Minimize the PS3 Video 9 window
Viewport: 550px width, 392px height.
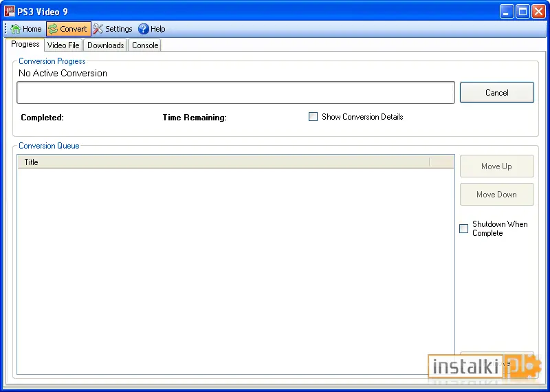pyautogui.click(x=507, y=12)
